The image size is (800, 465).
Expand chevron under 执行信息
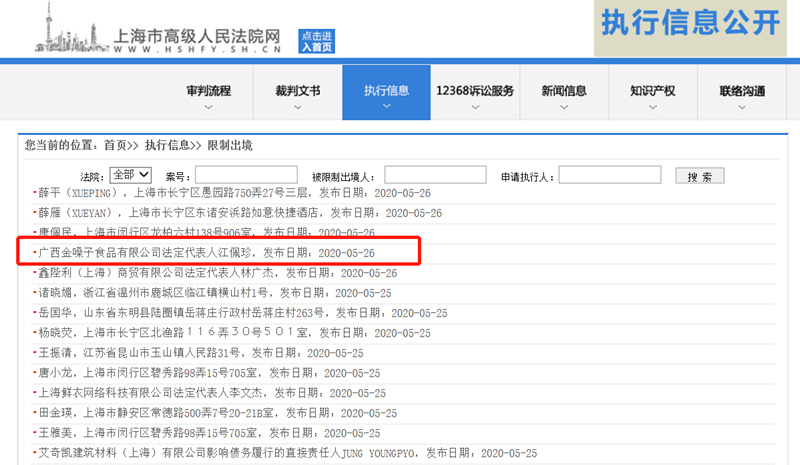tap(386, 106)
